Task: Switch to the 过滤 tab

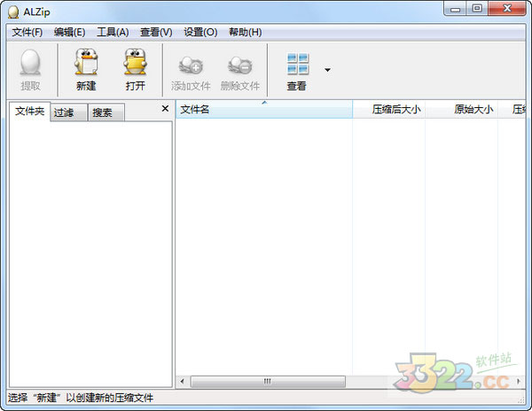Action: pyautogui.click(x=68, y=112)
